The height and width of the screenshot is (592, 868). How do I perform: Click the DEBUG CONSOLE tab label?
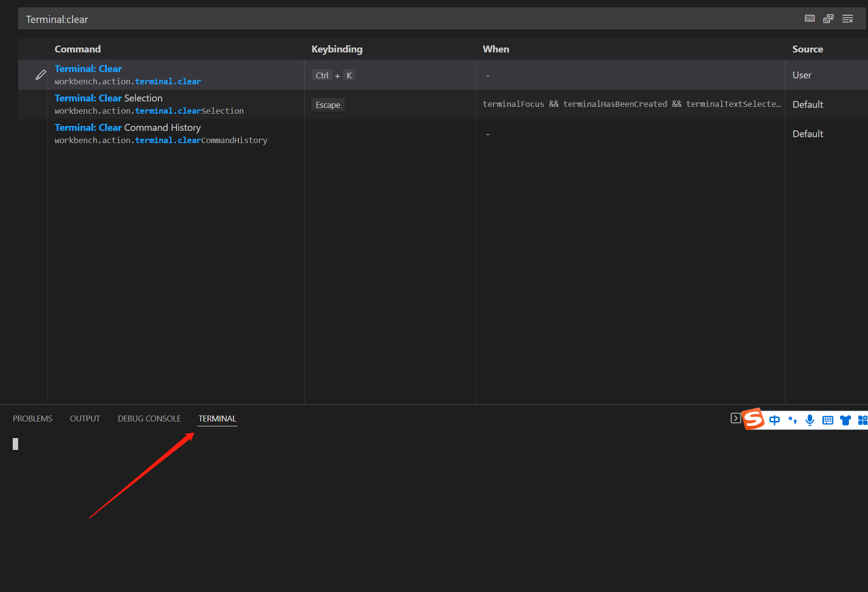[x=149, y=419]
